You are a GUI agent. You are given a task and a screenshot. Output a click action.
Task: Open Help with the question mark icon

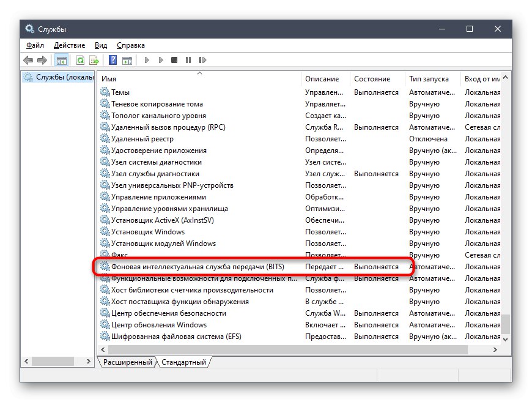tap(114, 60)
